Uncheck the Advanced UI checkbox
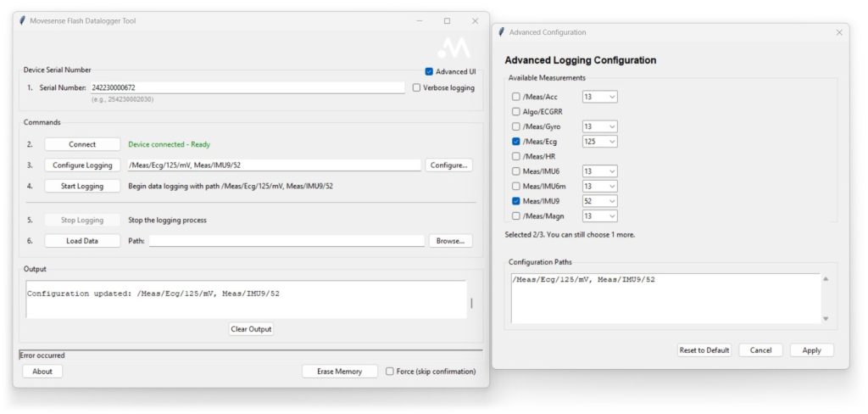The height and width of the screenshot is (414, 868). pyautogui.click(x=429, y=71)
